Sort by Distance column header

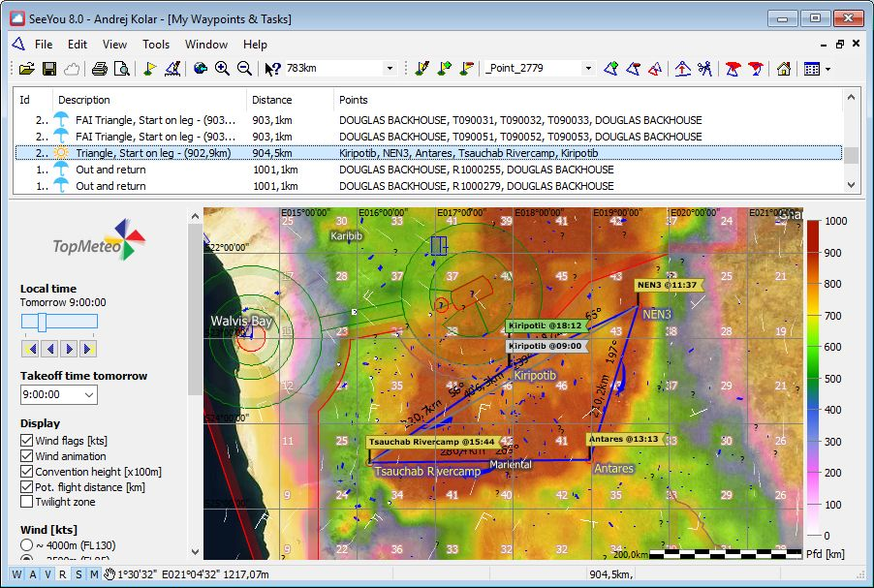coord(290,100)
